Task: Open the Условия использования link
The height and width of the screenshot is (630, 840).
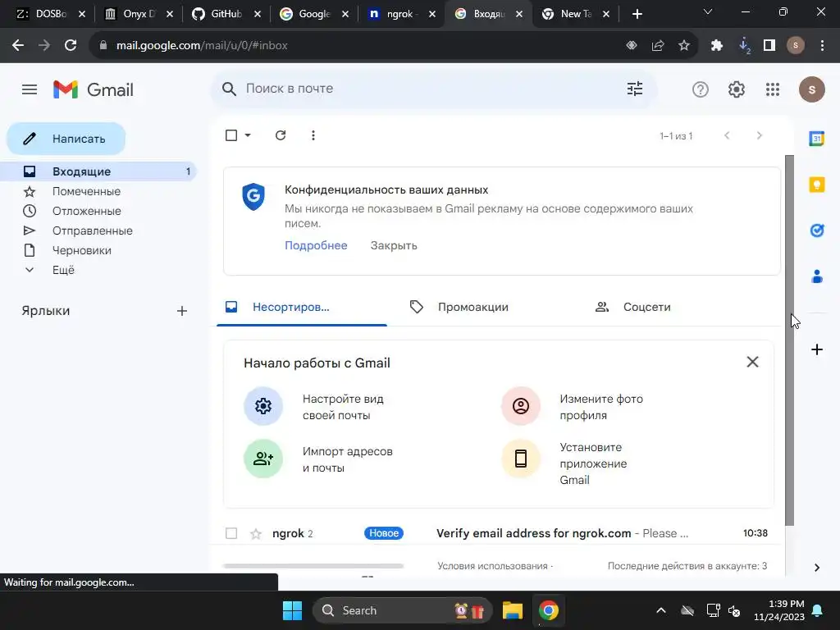Action: click(x=492, y=566)
